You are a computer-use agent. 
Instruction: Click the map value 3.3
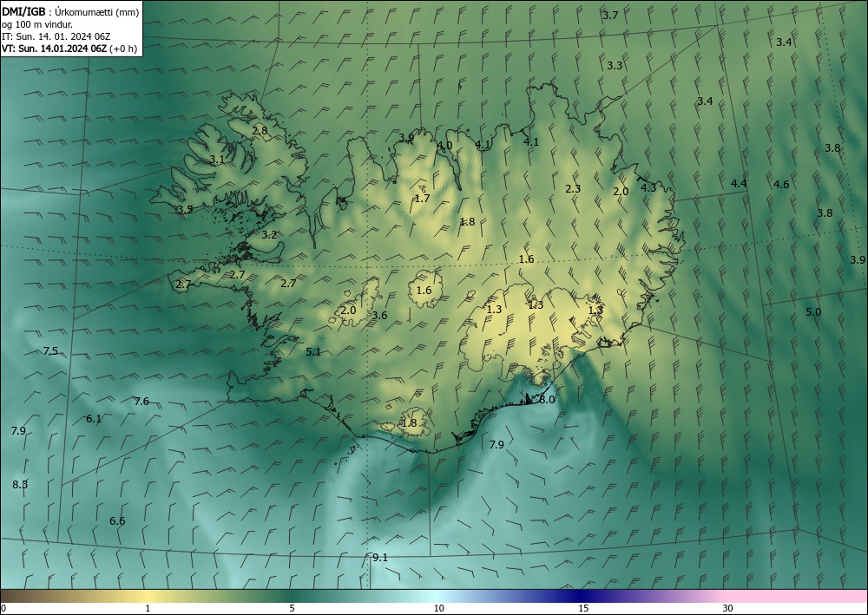615,66
